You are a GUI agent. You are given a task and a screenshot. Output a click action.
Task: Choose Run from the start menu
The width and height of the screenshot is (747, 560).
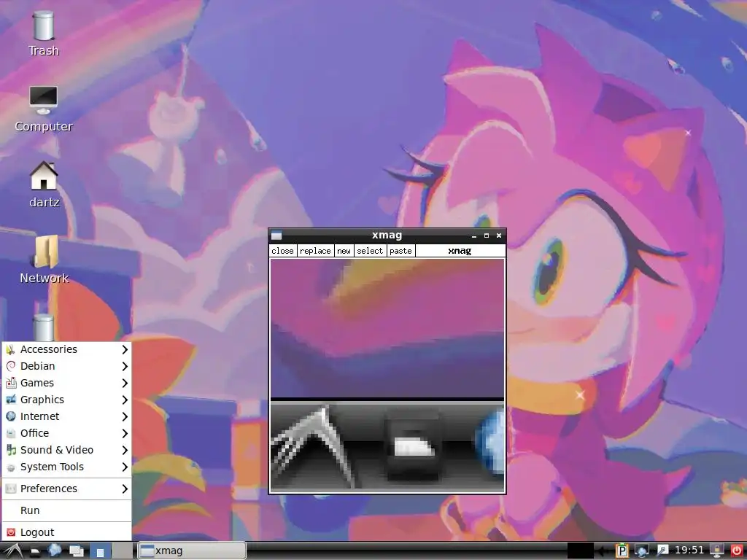pyautogui.click(x=66, y=510)
